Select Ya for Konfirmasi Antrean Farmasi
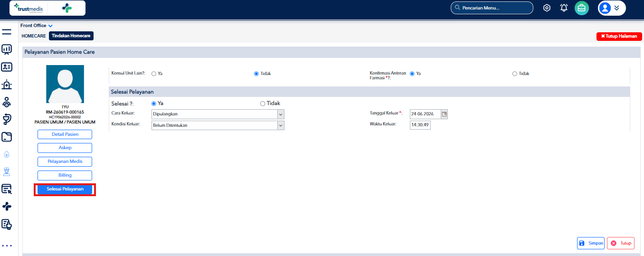 412,74
